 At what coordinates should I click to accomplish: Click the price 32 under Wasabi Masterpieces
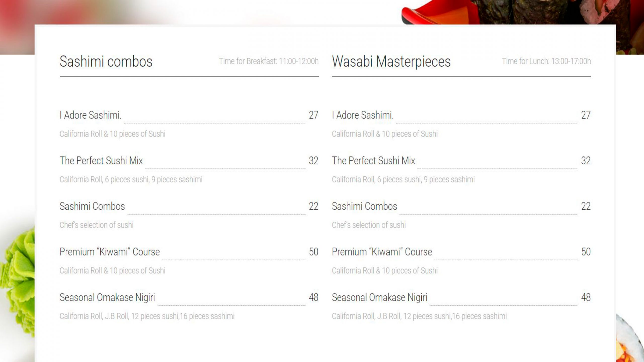coord(586,161)
